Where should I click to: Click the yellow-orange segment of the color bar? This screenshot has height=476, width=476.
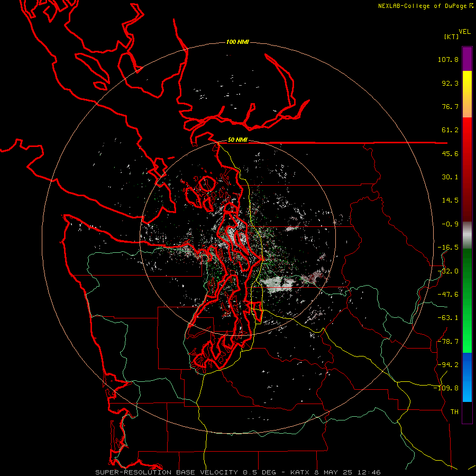[467, 94]
